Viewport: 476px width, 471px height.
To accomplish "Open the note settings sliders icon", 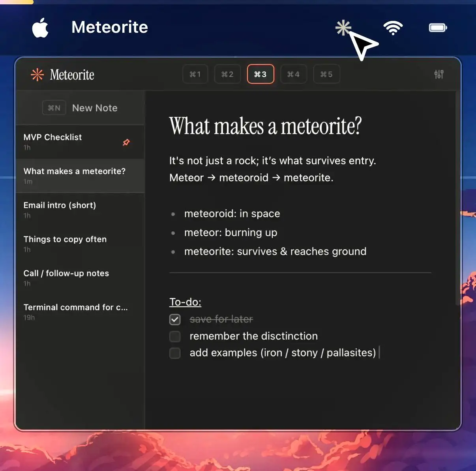I will pos(439,74).
